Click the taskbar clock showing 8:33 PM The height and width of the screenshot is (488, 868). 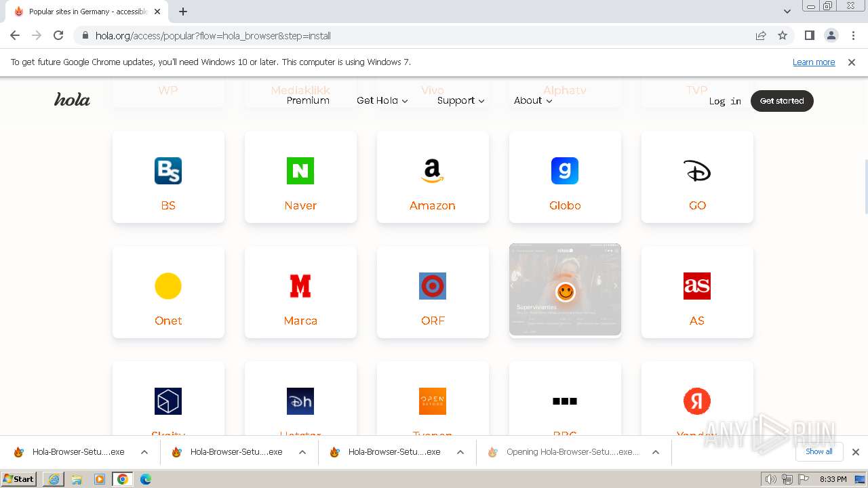(833, 479)
